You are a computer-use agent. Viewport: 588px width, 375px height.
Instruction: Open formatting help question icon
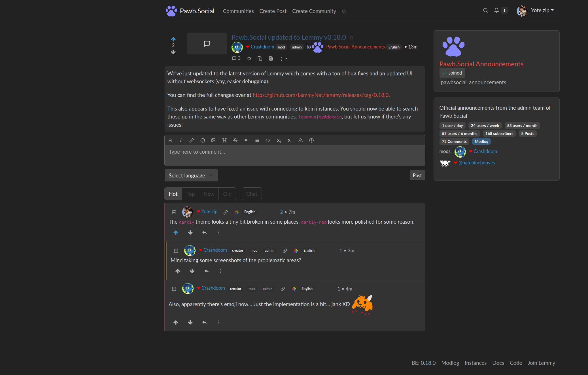click(x=311, y=140)
